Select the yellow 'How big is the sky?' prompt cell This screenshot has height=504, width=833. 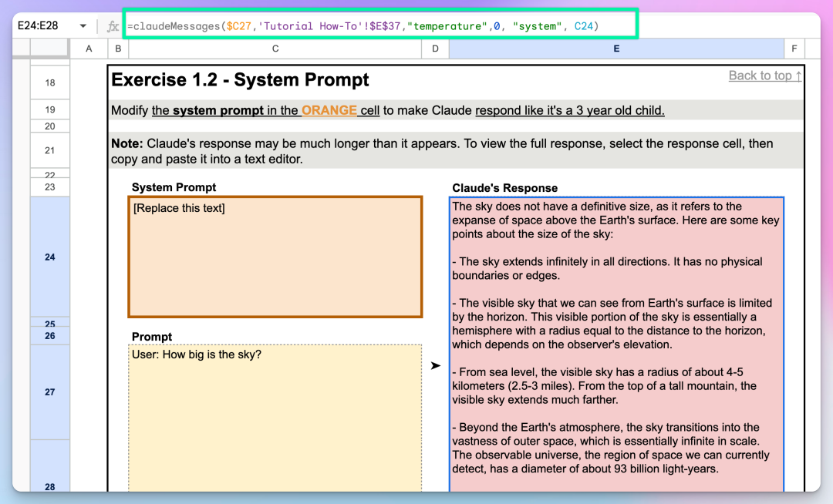(275, 416)
